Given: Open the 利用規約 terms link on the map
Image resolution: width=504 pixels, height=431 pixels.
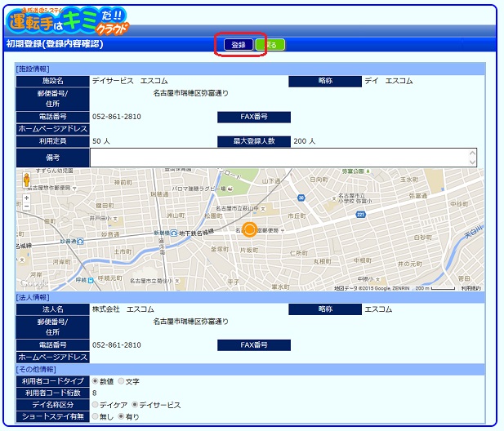Looking at the screenshot, I should point(471,288).
